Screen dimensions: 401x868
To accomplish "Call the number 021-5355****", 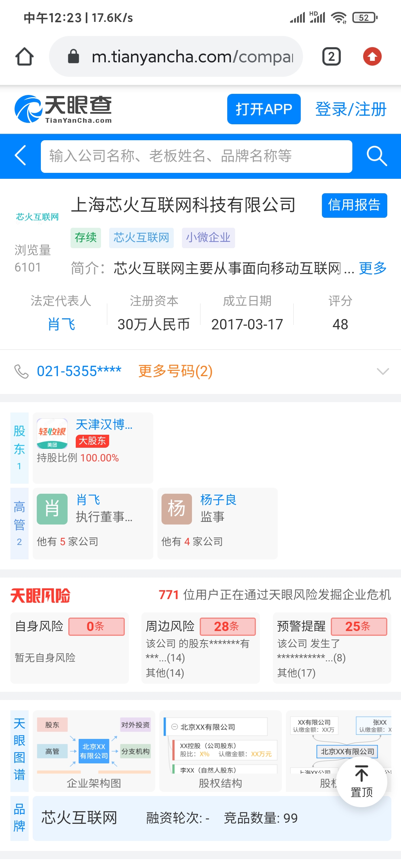I will [79, 371].
